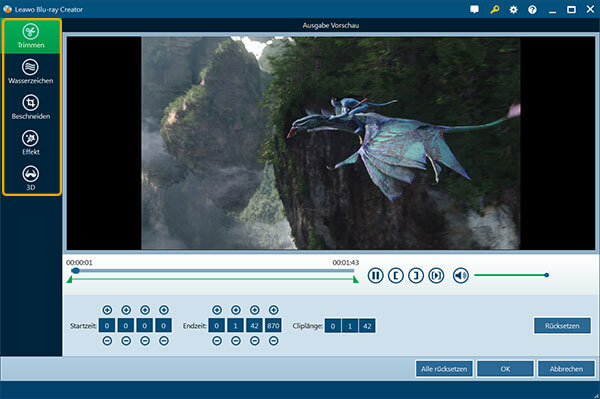Increase Startzeit minutes with plus icon

point(126,310)
